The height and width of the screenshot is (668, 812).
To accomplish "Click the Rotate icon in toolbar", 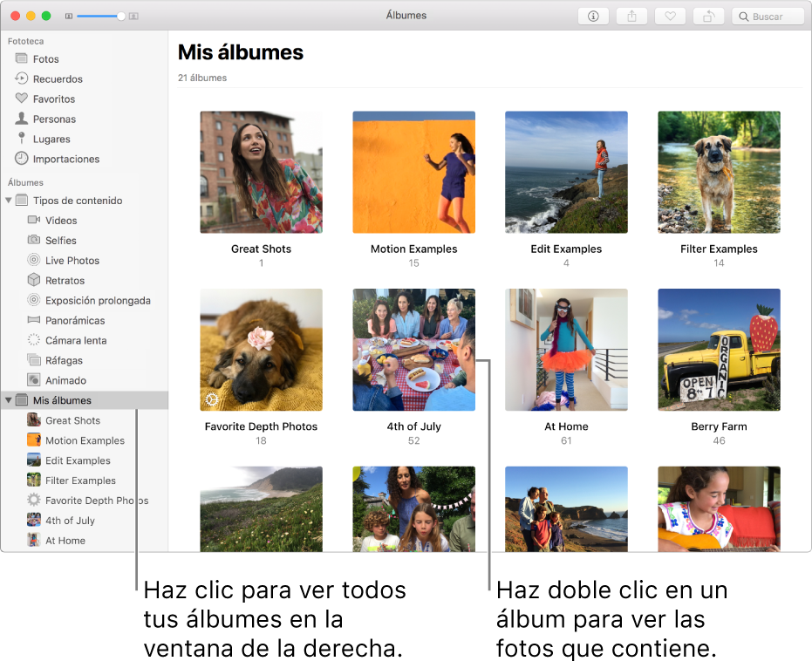I will (708, 17).
